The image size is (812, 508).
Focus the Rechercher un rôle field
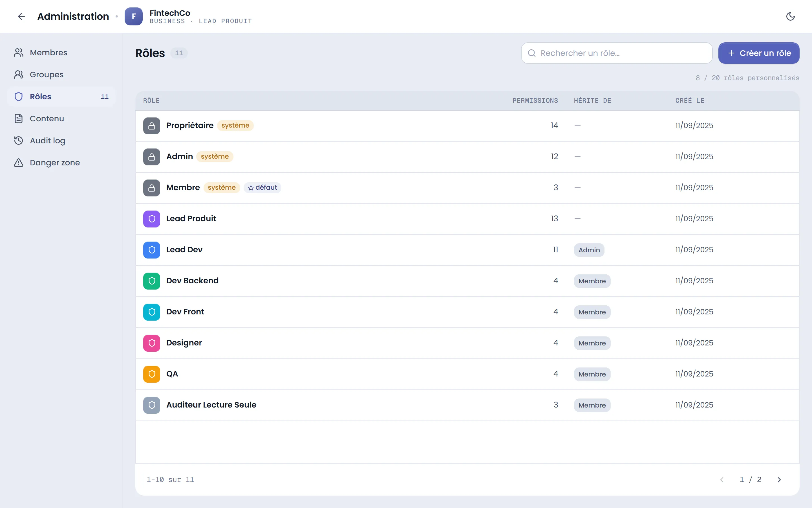[x=616, y=53]
